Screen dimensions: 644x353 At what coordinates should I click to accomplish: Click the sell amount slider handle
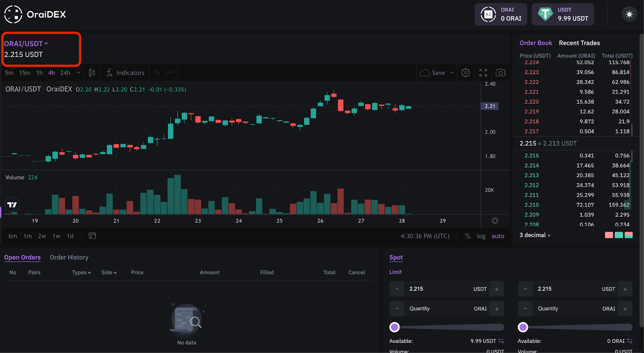point(523,327)
